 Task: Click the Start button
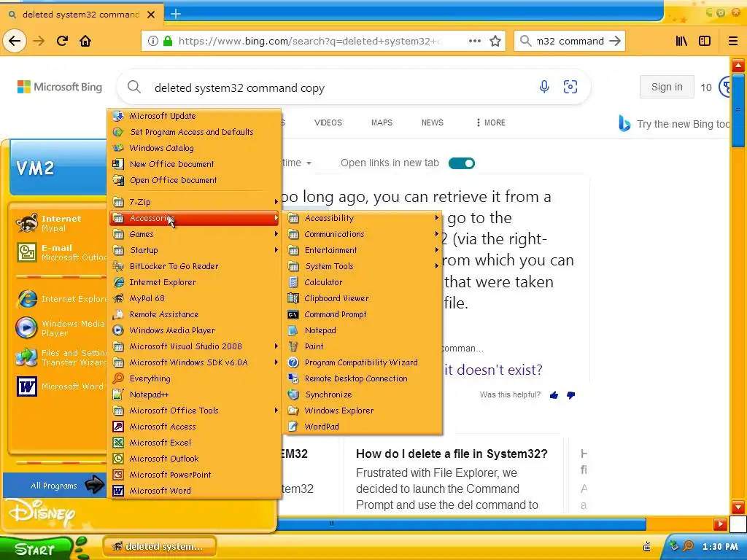pos(37,549)
